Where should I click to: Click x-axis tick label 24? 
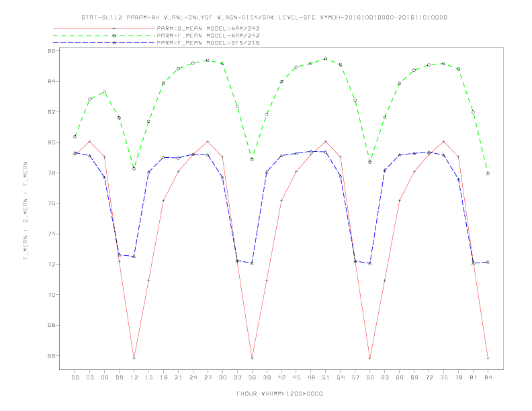coord(193,377)
